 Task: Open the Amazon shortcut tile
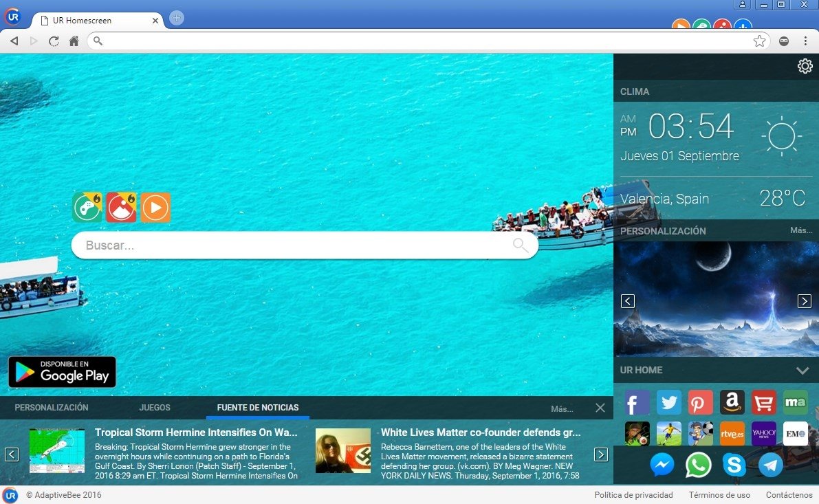click(732, 403)
